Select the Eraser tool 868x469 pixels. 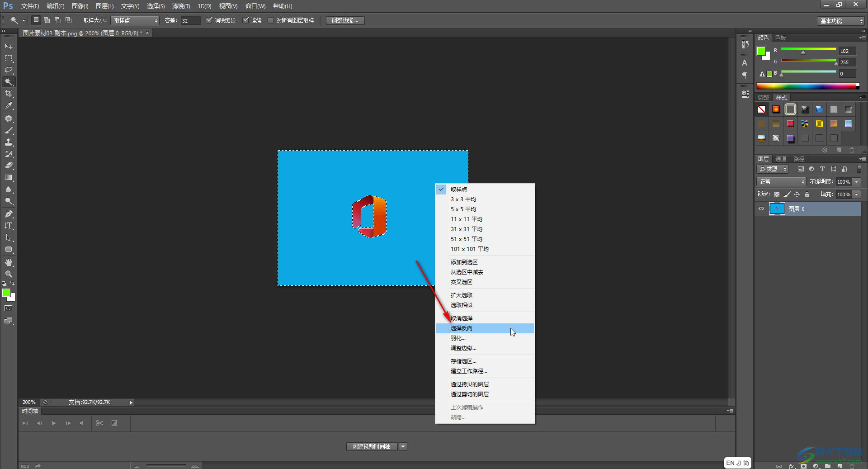(9, 166)
